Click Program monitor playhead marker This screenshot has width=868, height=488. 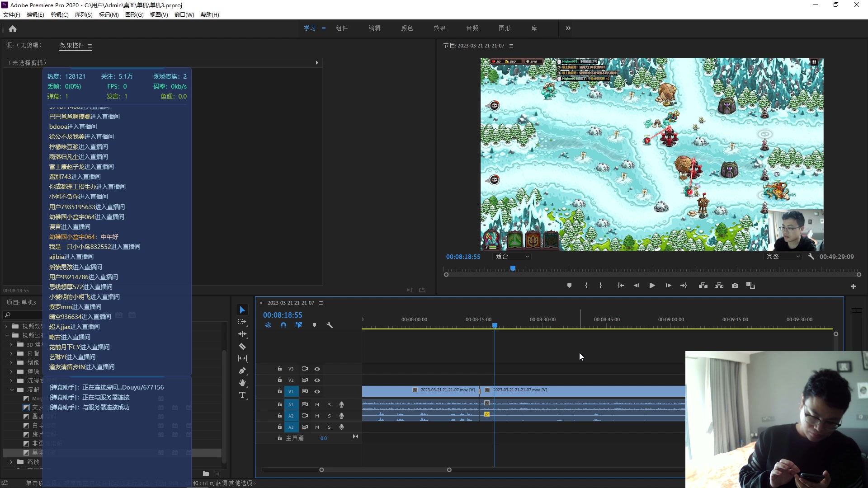tap(513, 268)
